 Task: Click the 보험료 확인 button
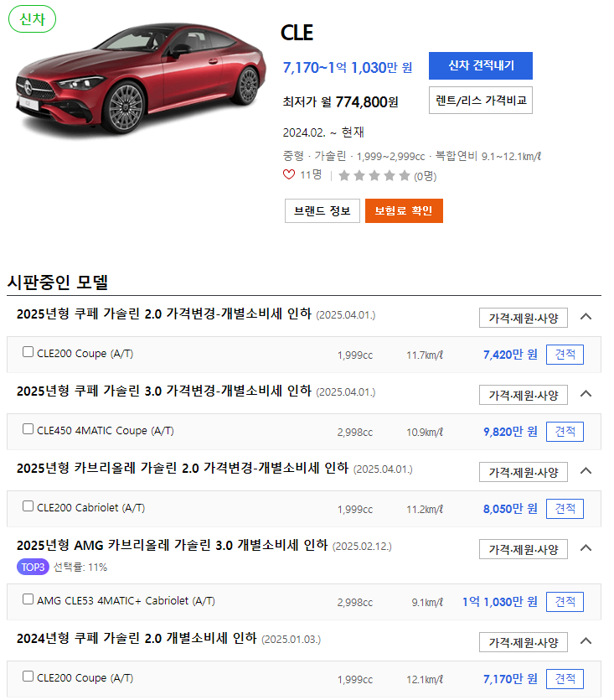(x=404, y=210)
